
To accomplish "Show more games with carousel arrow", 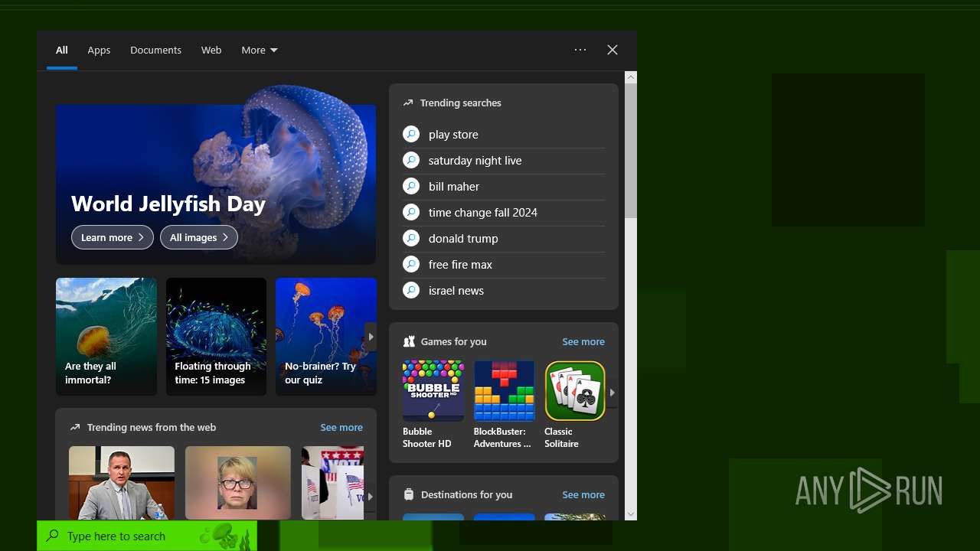I will point(612,393).
